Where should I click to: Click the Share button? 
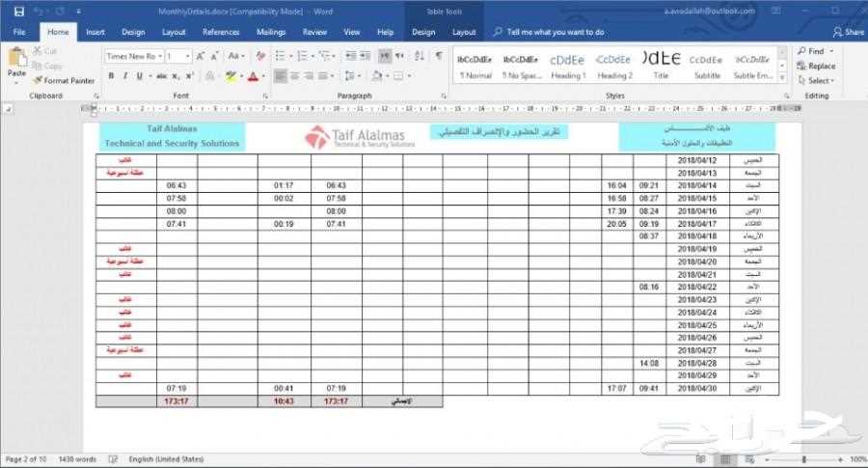pos(849,32)
